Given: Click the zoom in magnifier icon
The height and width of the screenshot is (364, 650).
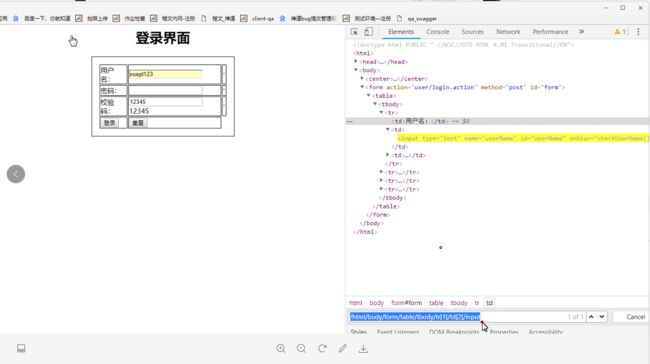Looking at the screenshot, I should (x=281, y=349).
